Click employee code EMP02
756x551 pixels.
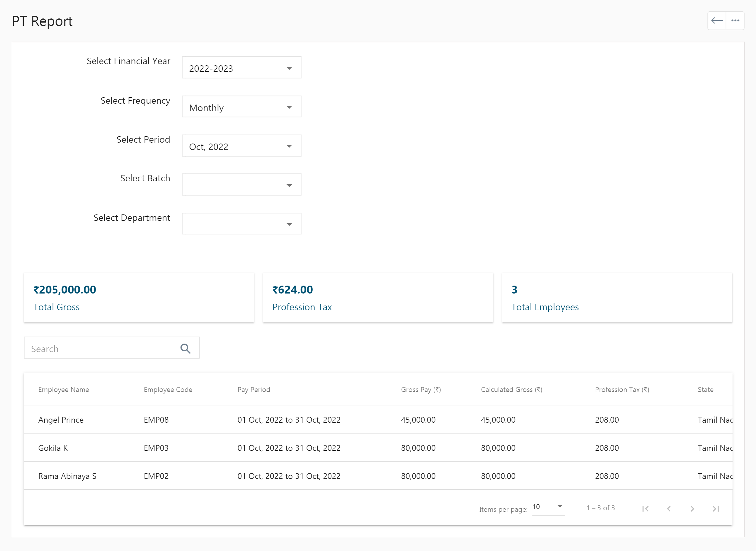click(x=156, y=476)
